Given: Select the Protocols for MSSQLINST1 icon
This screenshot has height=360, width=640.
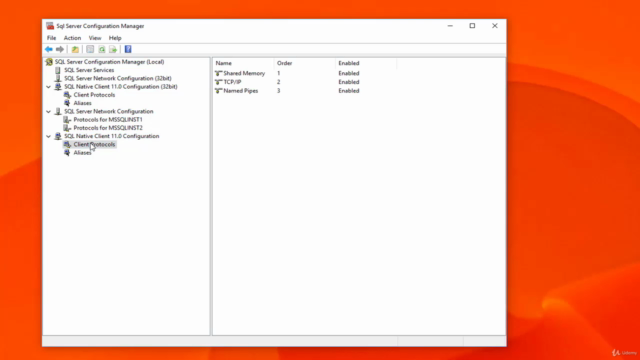Looking at the screenshot, I should [67, 120].
